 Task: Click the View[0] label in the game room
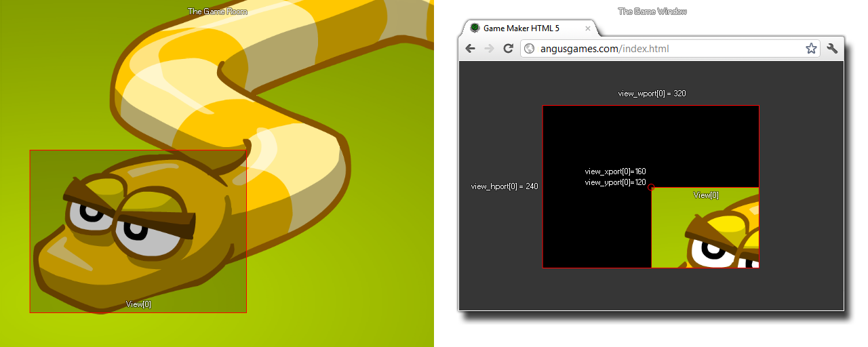(138, 304)
